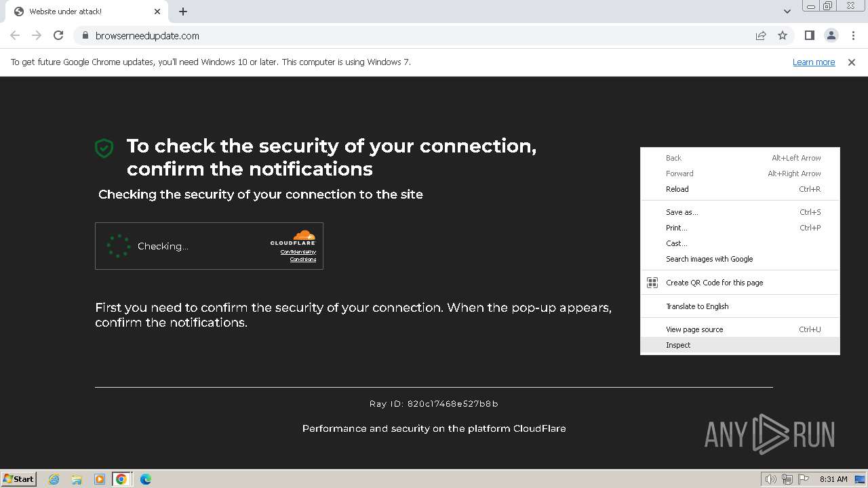Click the lock icon in address bar
Screen dimensions: 868x488
(85, 35)
